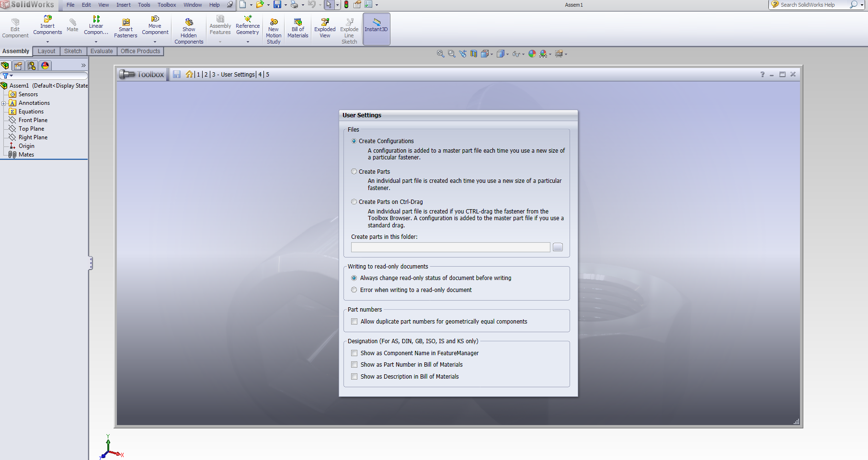Viewport: 868px width, 460px height.
Task: Open the DisplayManager tab icon
Action: click(x=45, y=66)
